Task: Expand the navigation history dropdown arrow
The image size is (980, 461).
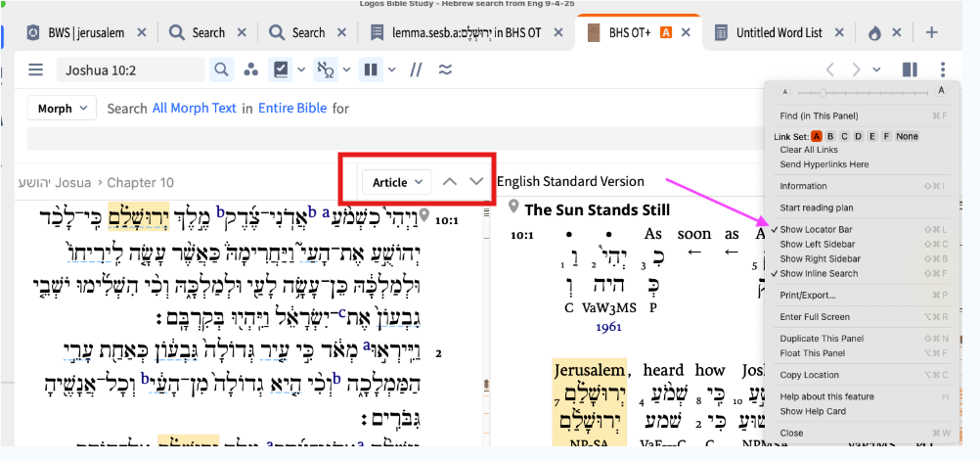Action: pyautogui.click(x=877, y=70)
